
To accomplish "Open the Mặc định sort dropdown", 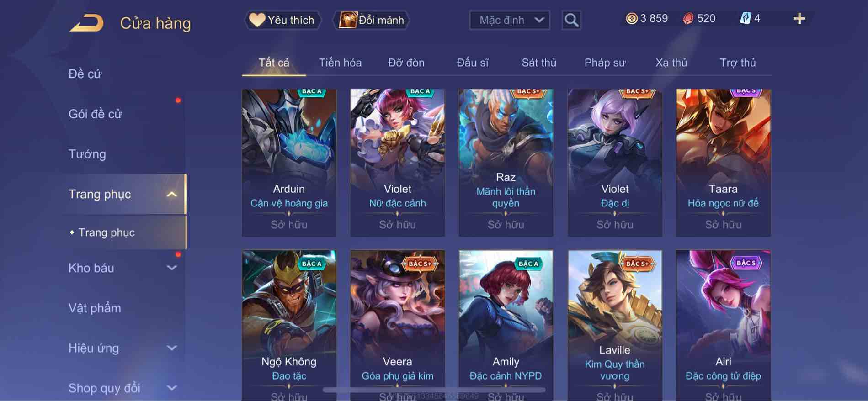I will point(509,20).
